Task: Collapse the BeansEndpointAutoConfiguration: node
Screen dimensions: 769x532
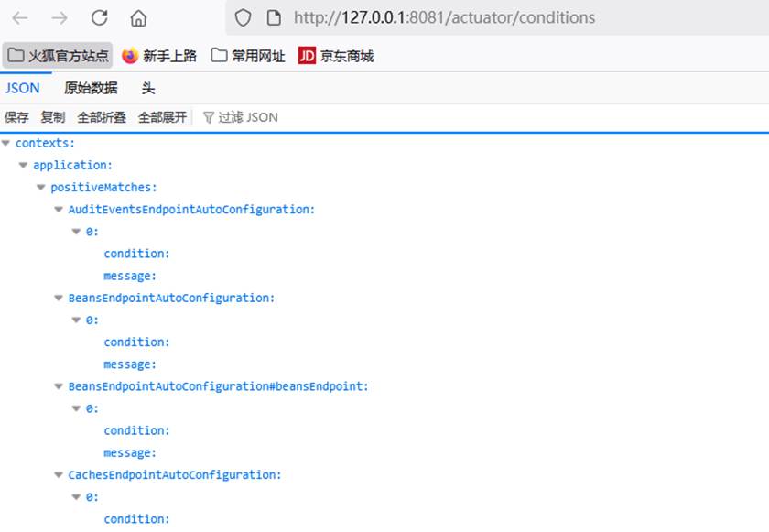Action: tap(59, 298)
